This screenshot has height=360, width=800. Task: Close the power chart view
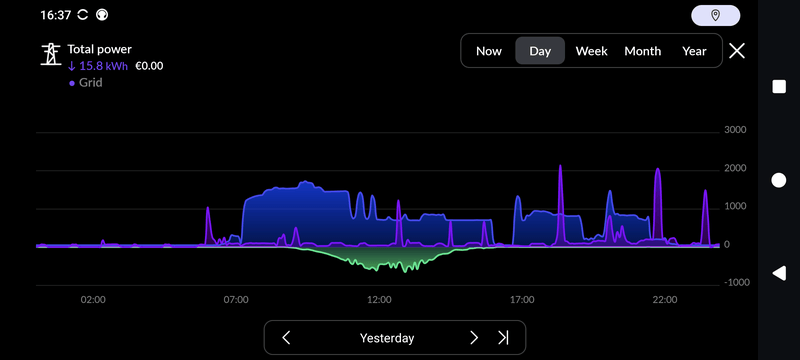coord(737,51)
